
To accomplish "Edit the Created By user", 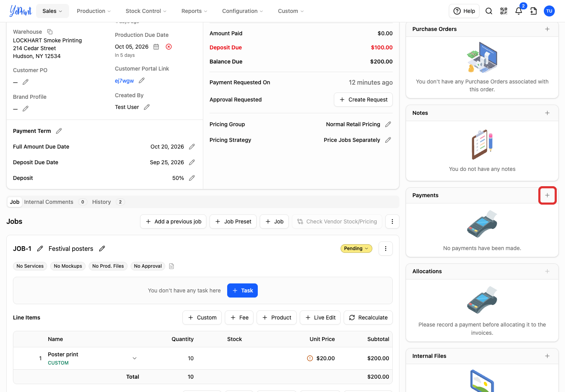I will (x=147, y=107).
